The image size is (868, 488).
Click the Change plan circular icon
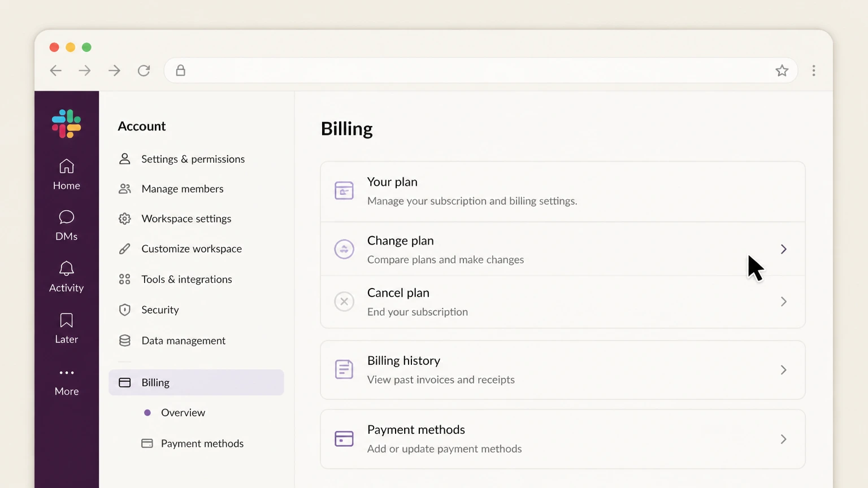point(344,249)
